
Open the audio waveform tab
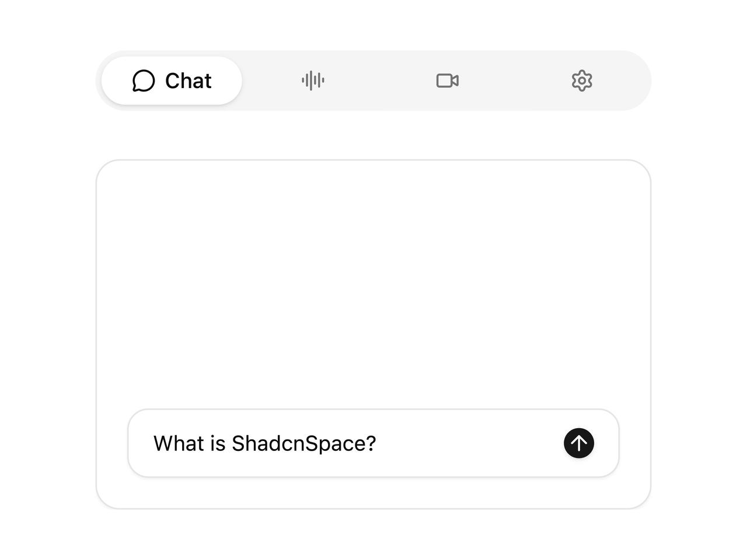(x=313, y=80)
